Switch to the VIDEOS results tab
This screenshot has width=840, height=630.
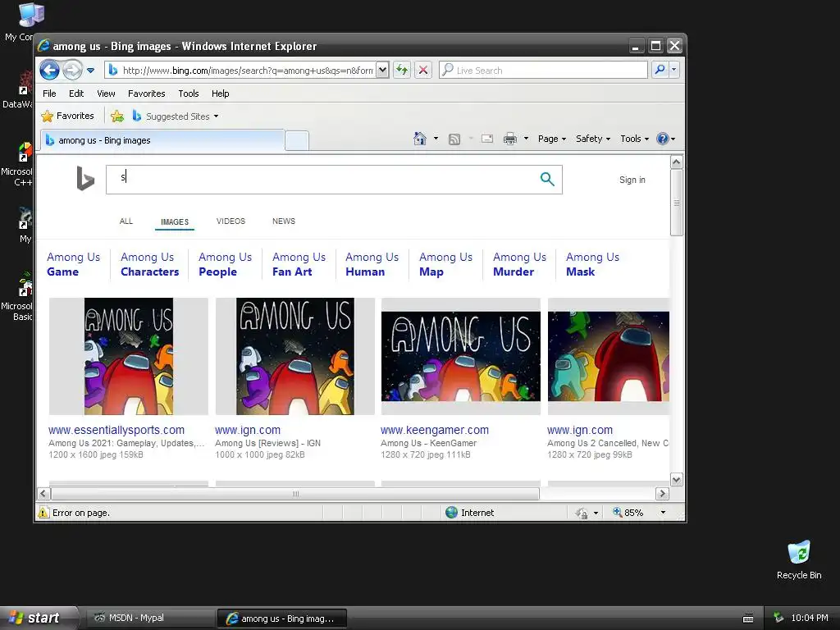tap(231, 221)
